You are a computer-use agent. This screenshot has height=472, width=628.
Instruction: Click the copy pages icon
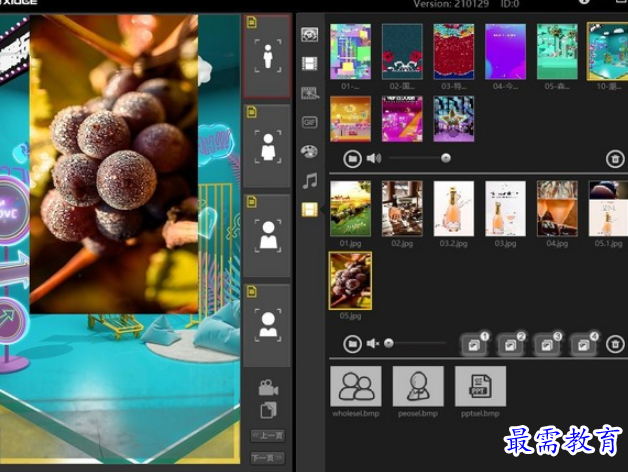(267, 410)
